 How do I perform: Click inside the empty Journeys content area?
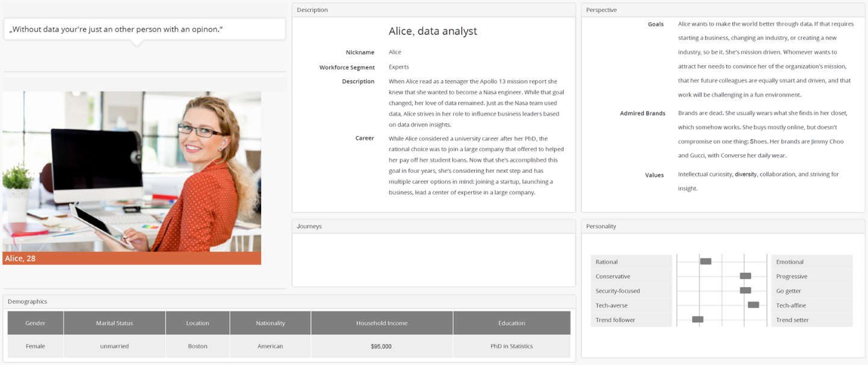pos(434,260)
